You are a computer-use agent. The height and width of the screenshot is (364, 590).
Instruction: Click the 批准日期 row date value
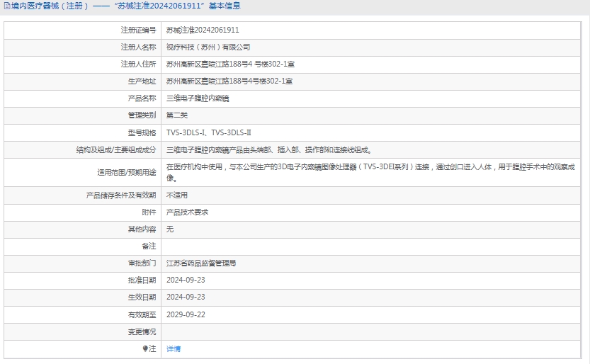click(x=186, y=280)
